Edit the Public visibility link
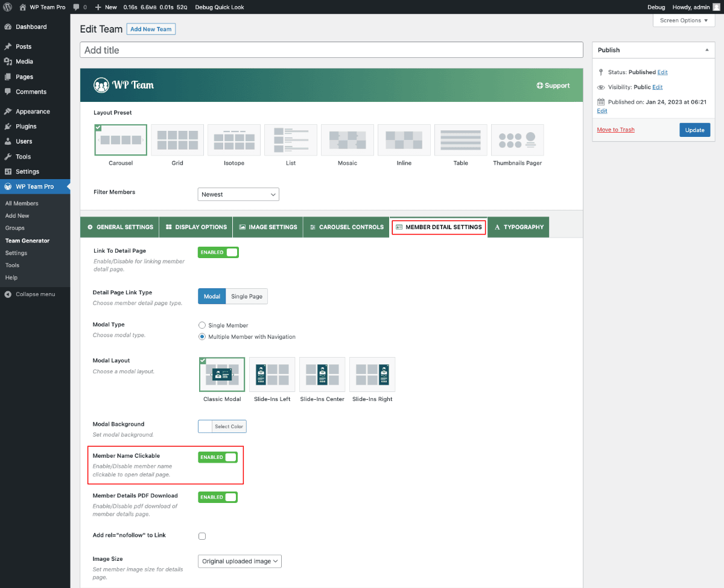Screen dimensions: 724x588 [x=658, y=87]
